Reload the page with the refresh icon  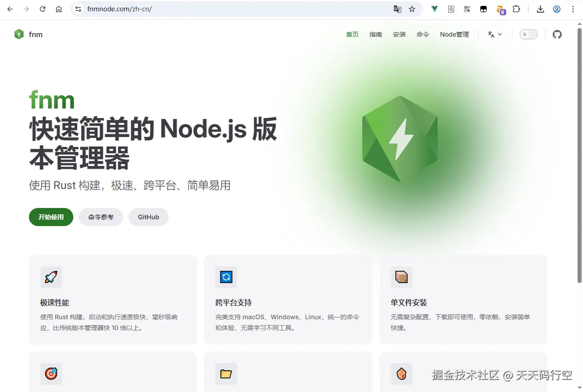(43, 9)
